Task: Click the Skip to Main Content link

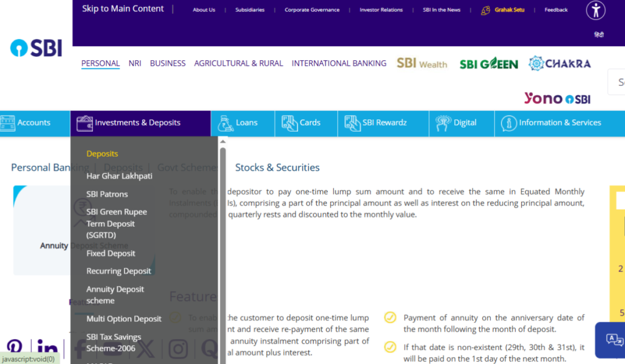Action: (123, 9)
